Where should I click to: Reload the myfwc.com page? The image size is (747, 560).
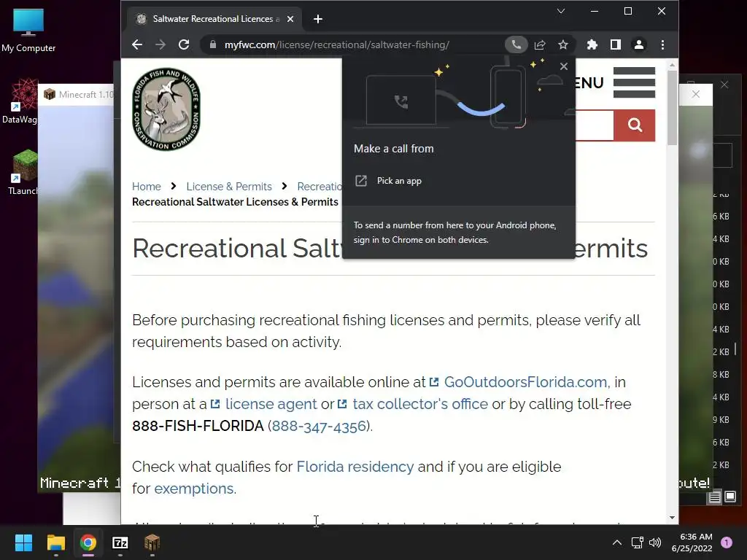184,44
